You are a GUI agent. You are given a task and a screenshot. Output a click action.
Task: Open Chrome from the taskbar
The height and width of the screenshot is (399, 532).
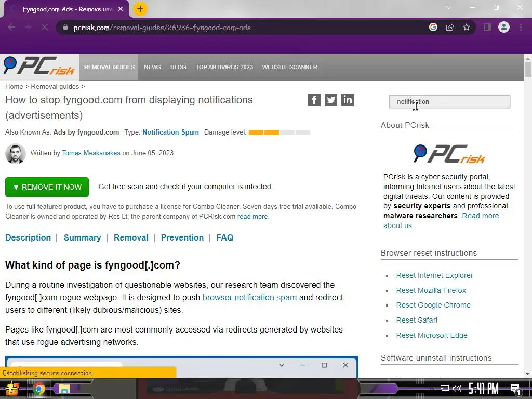pos(38,389)
